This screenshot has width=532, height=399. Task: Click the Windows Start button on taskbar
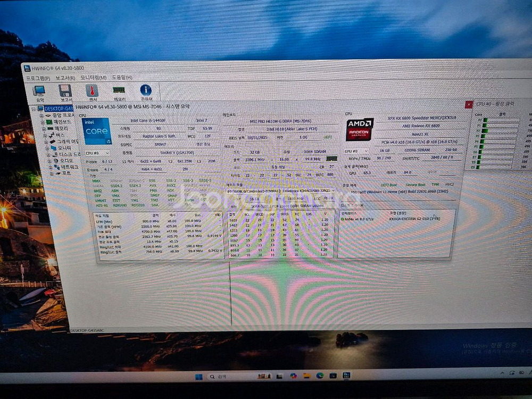click(198, 377)
